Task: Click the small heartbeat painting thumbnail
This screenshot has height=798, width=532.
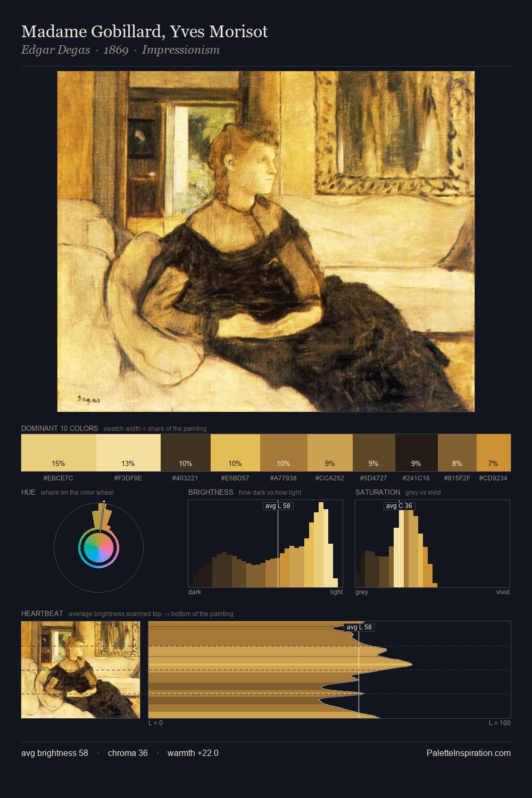Action: [81, 670]
